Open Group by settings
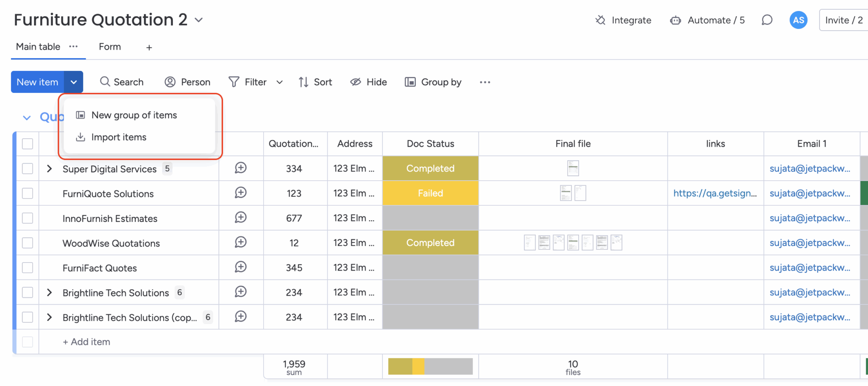The image size is (868, 386). [x=433, y=82]
